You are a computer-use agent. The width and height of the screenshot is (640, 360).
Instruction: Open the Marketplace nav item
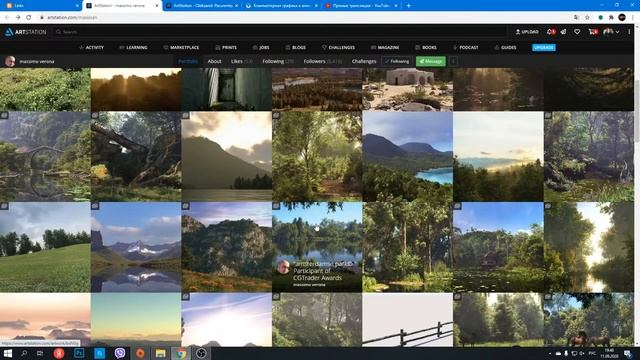point(181,48)
